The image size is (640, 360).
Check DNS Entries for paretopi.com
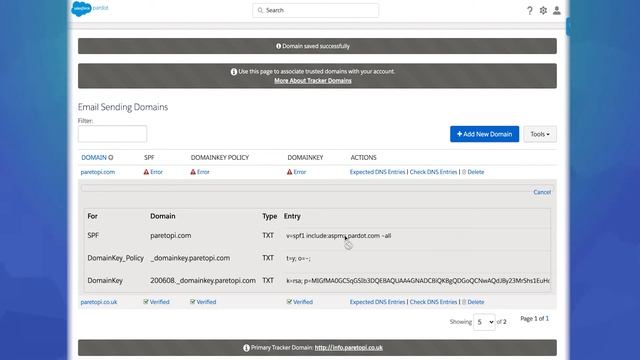click(x=433, y=172)
